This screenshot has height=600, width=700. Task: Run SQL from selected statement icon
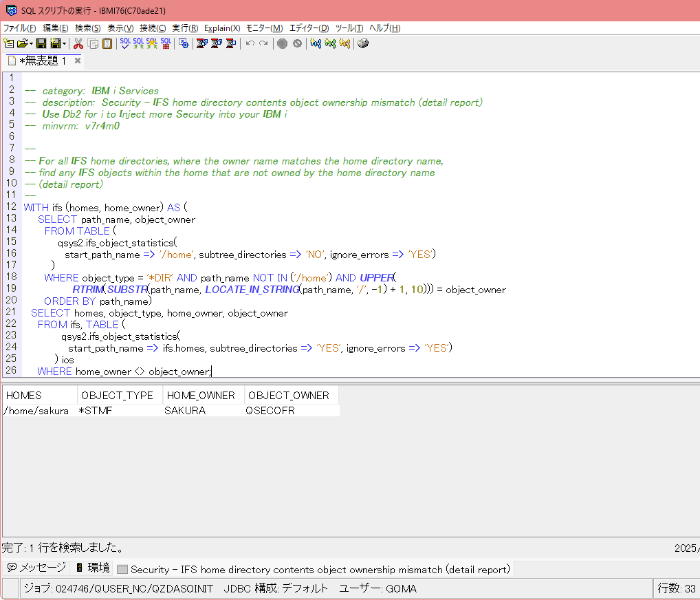(x=152, y=43)
